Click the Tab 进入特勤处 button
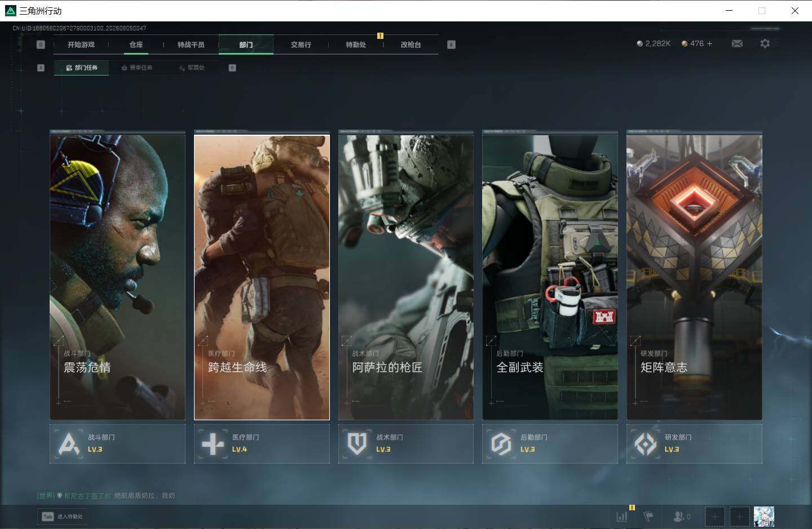The height and width of the screenshot is (529, 812). tap(63, 517)
